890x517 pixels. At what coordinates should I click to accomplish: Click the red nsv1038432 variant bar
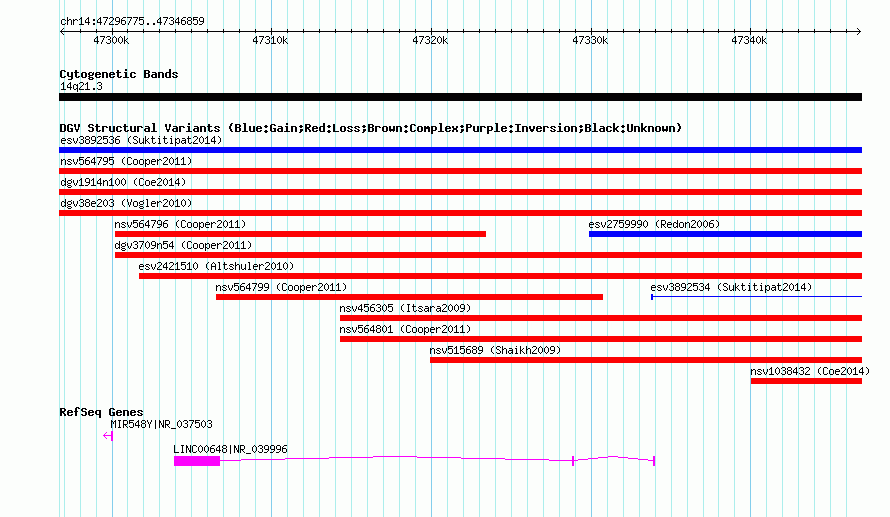[x=807, y=381]
